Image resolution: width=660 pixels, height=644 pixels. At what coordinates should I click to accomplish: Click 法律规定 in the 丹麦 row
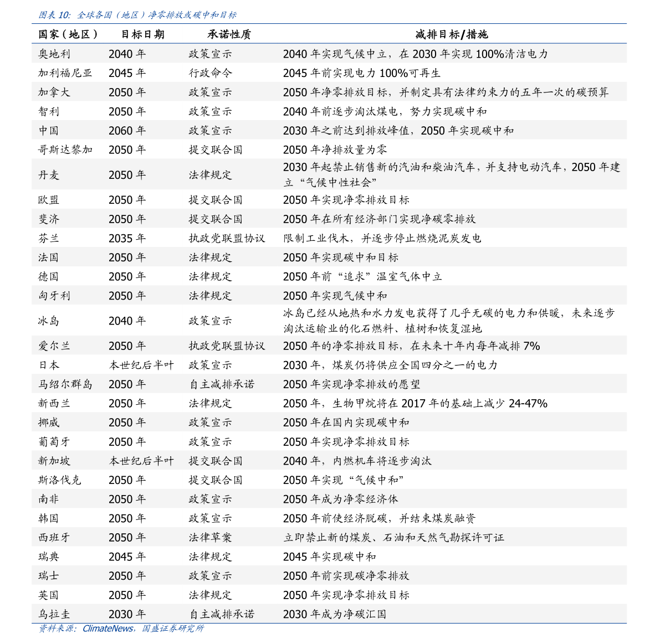coord(211,175)
